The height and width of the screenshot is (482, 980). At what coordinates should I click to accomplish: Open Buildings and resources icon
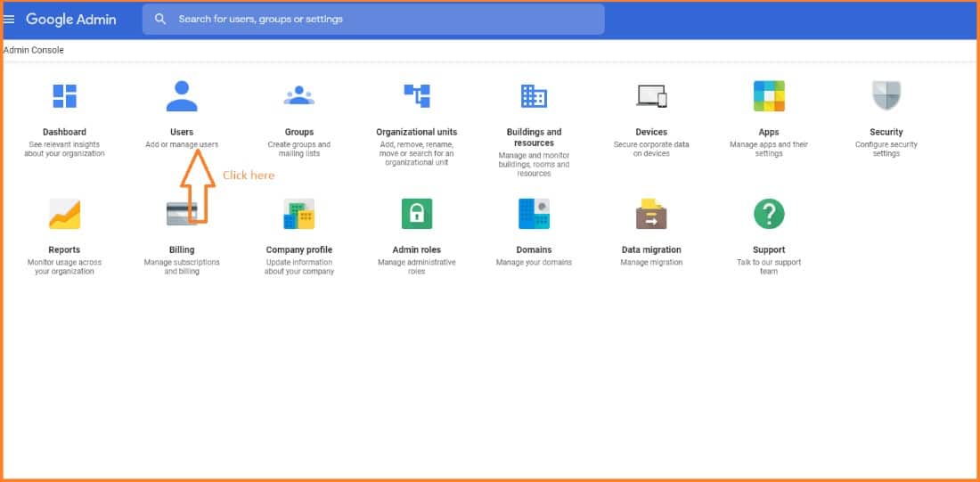click(534, 95)
